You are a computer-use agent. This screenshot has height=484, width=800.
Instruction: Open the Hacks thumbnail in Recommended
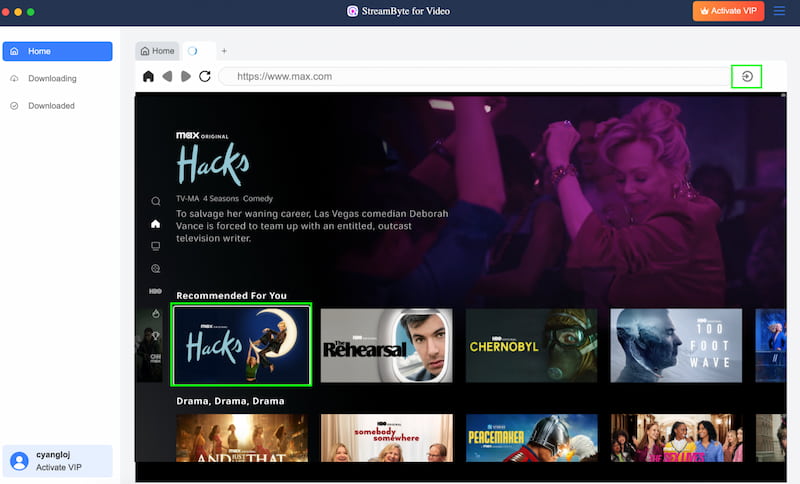pos(241,345)
